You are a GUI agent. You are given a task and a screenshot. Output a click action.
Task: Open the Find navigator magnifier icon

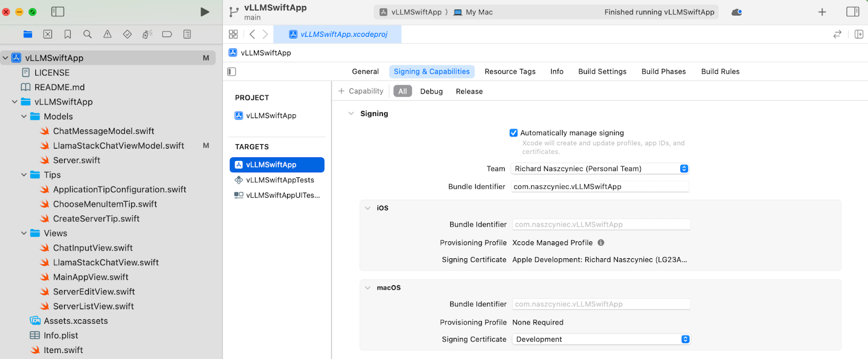pos(87,34)
